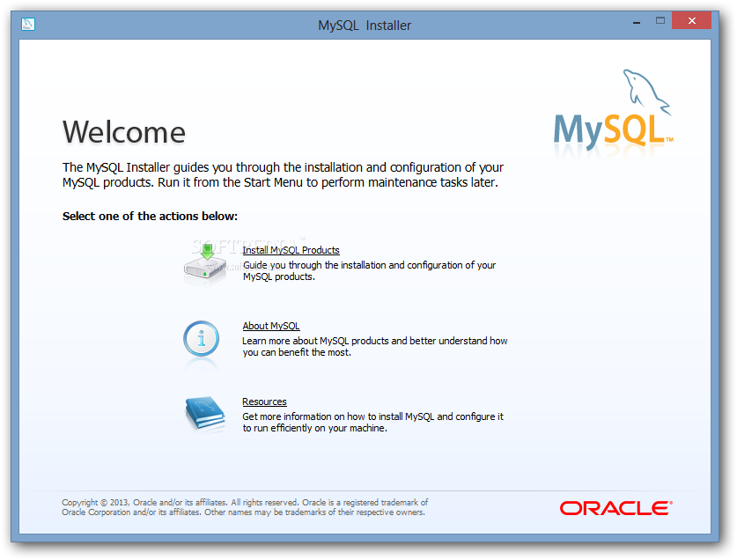
Task: Maximize the MySQL Installer window
Action: coord(660,20)
